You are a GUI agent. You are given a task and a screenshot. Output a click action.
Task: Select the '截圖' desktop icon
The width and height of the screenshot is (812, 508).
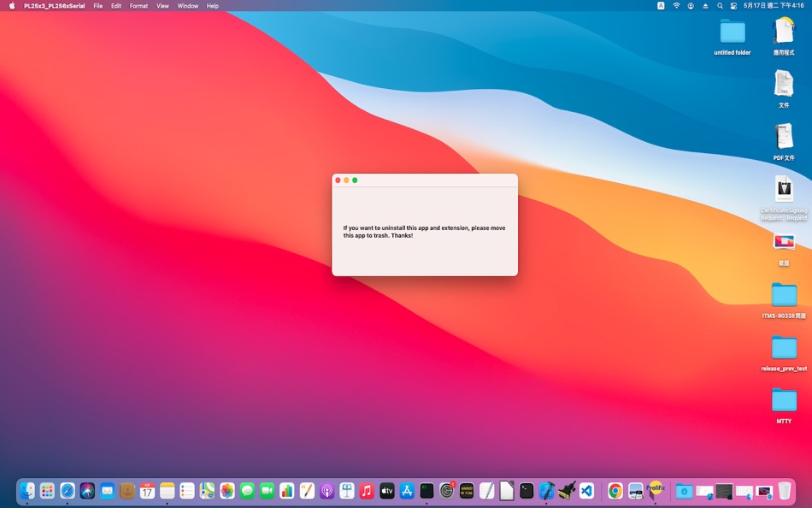[x=784, y=242]
